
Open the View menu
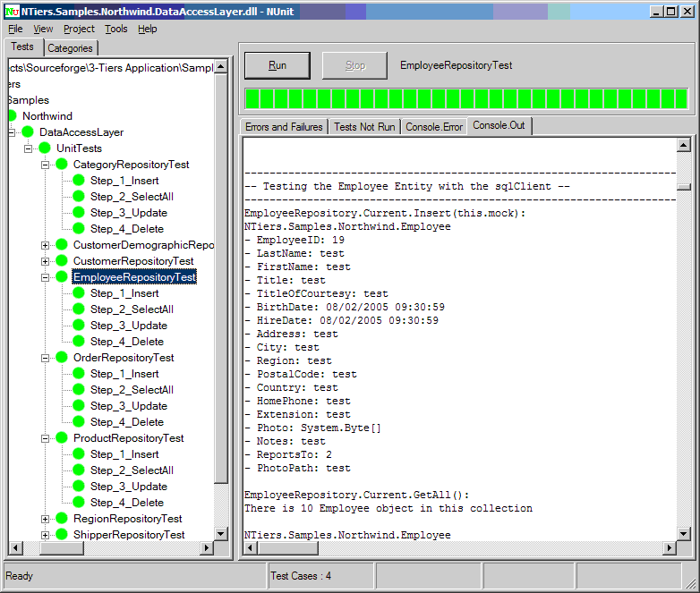[x=43, y=29]
